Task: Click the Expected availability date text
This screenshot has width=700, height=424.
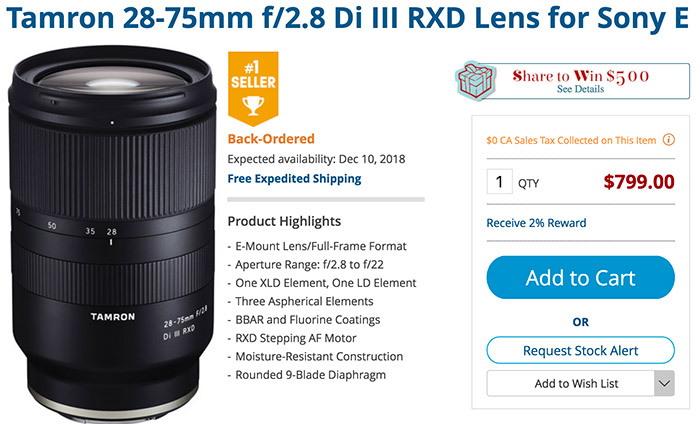Action: [316, 159]
